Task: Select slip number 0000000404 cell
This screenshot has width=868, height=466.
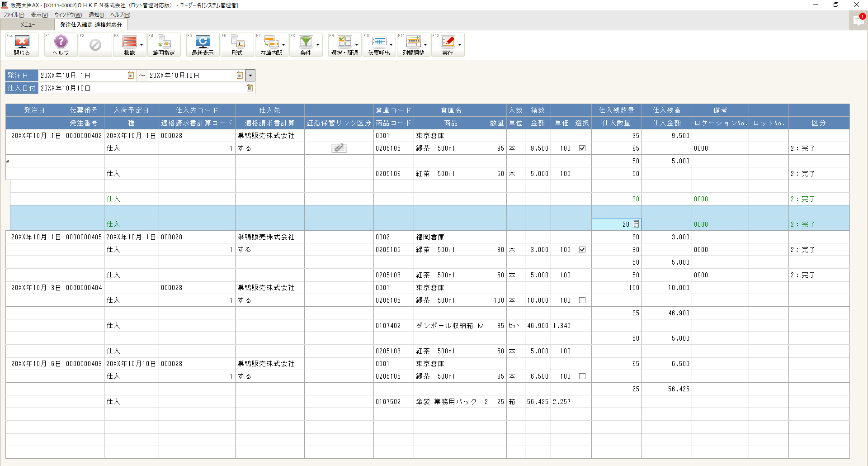Action: click(x=84, y=287)
